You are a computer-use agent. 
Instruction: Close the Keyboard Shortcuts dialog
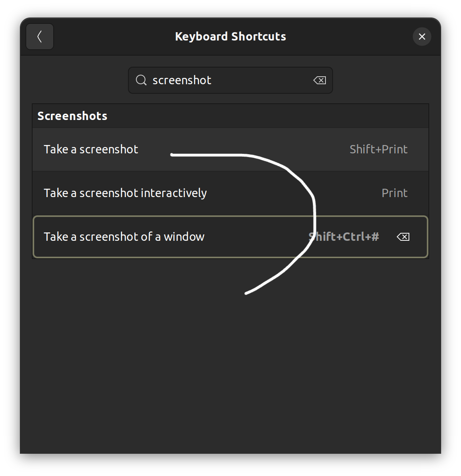422,37
